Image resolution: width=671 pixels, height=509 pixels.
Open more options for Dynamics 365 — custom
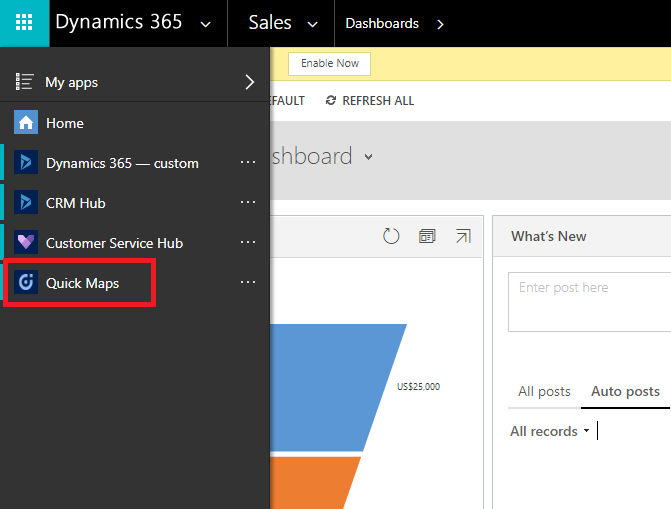[x=248, y=162]
